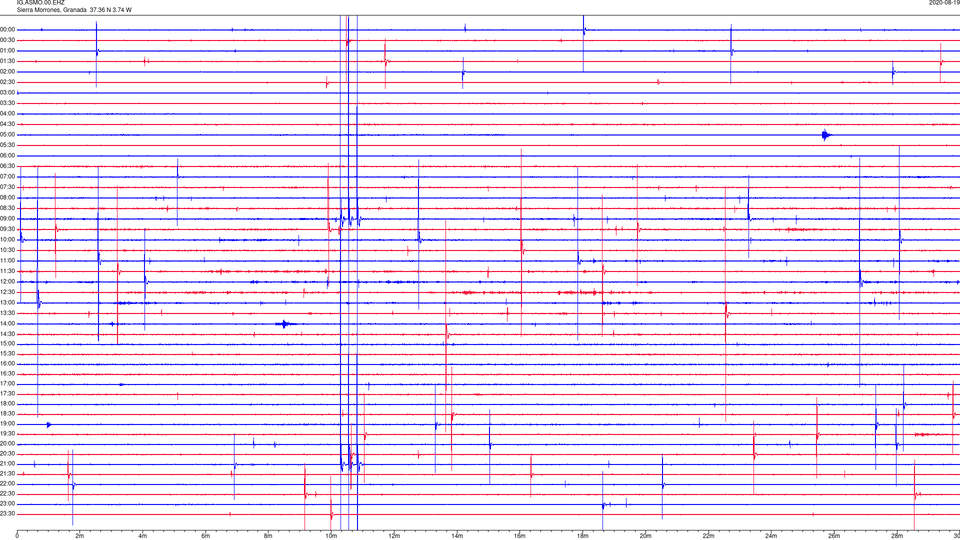Screen dimensions: 960x540
Task: Click the 00:00 trace time label
Action: click(x=8, y=29)
